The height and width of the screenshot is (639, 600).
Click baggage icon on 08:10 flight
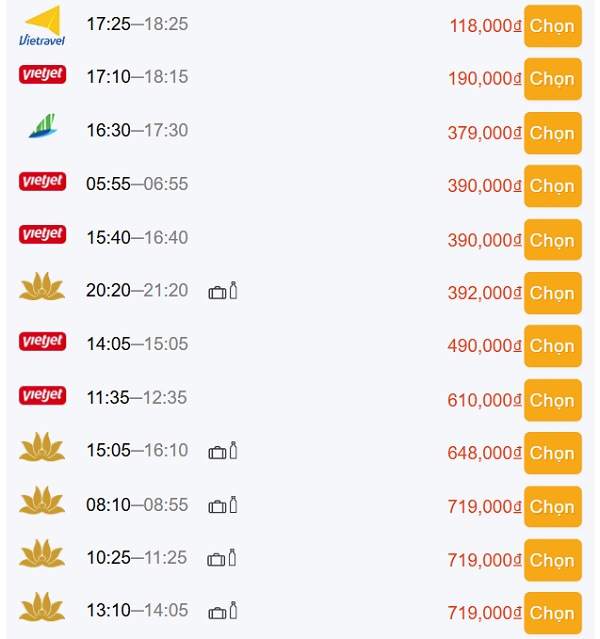click(217, 507)
